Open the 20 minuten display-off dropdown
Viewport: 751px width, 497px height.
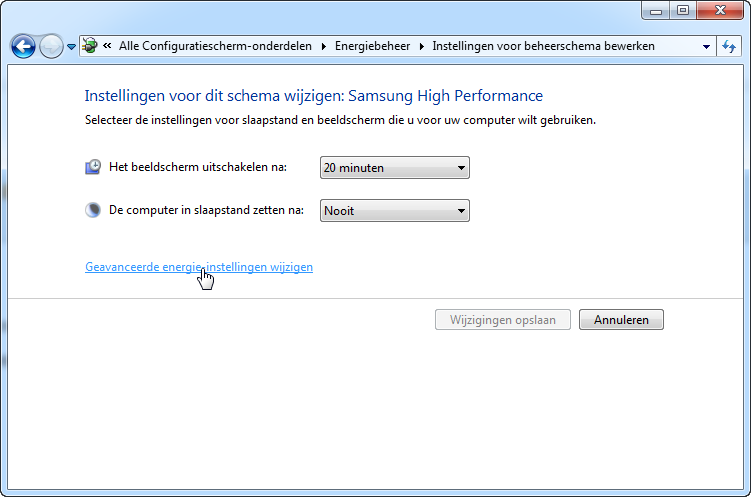[x=395, y=168]
